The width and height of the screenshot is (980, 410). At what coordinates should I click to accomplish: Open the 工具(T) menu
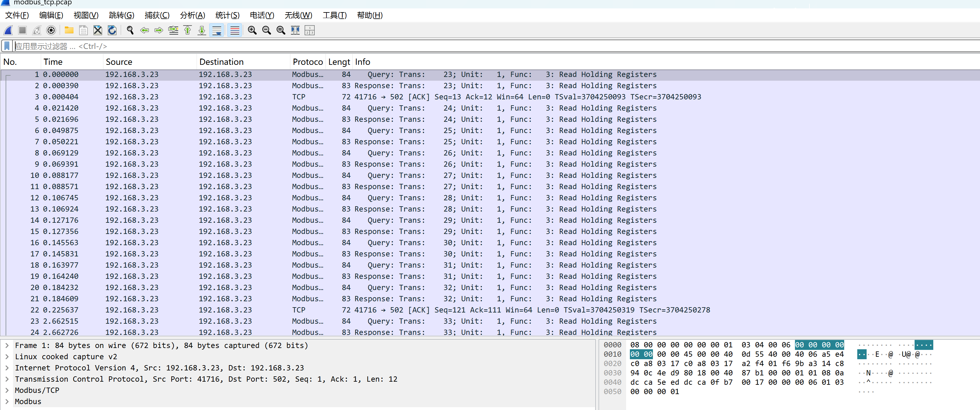click(335, 15)
